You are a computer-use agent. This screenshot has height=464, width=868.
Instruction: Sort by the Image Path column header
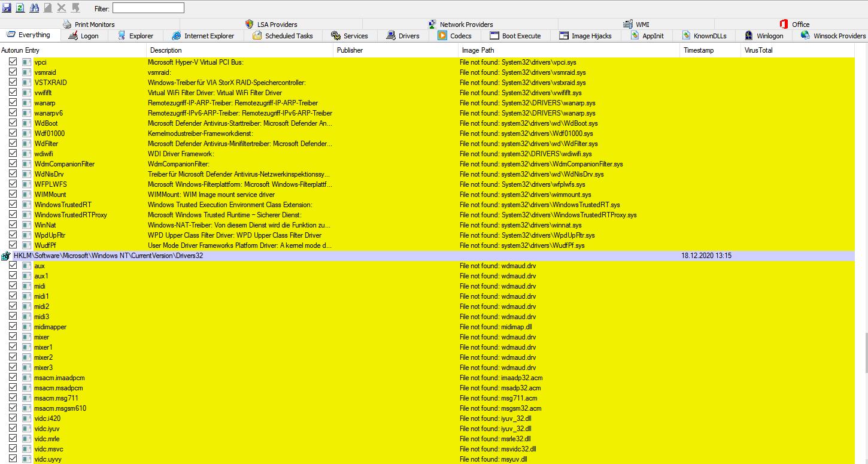569,50
